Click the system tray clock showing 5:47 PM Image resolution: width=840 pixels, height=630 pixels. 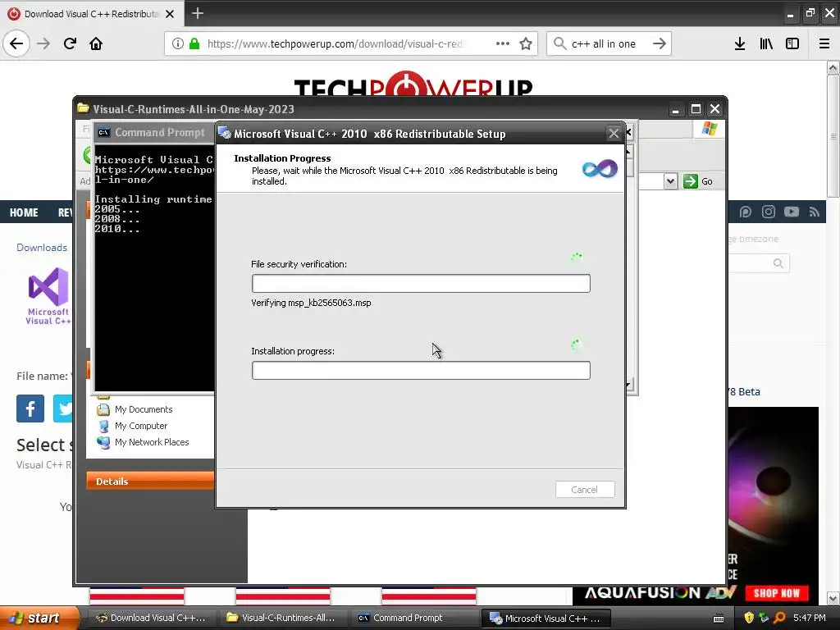pyautogui.click(x=810, y=618)
